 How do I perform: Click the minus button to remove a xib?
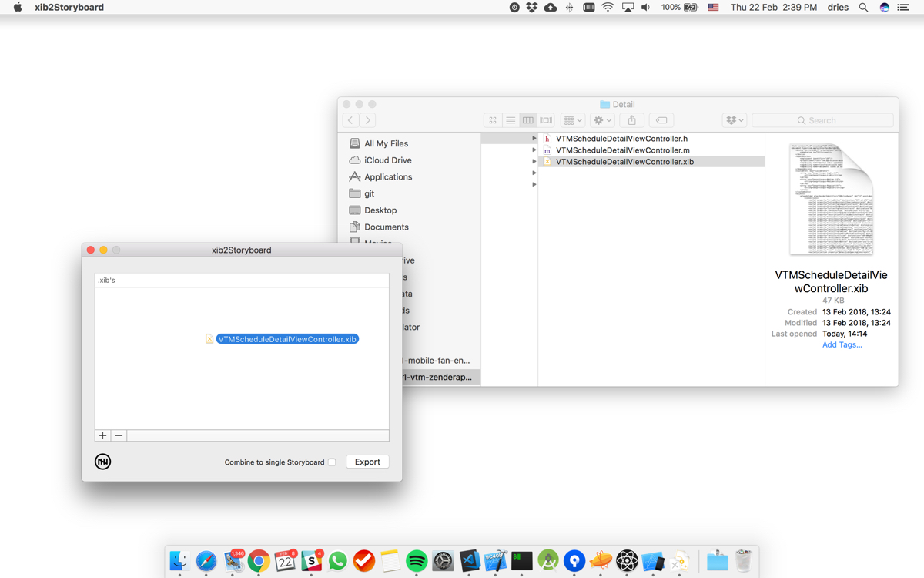pos(119,435)
